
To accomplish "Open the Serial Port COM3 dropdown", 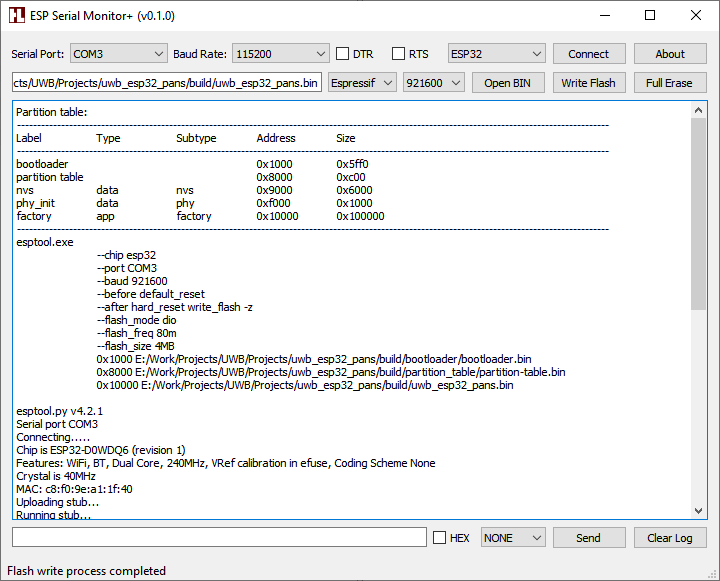I will click(x=118, y=54).
